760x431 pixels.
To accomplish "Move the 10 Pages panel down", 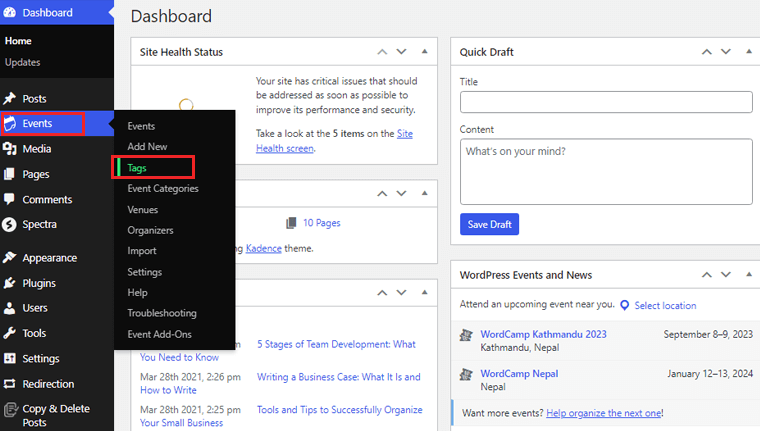I will pyautogui.click(x=401, y=193).
